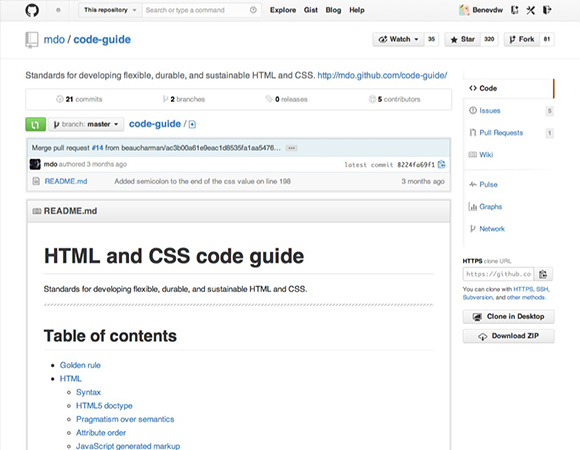View 35 watchers count
Screen dimensions: 580x450
pos(431,39)
